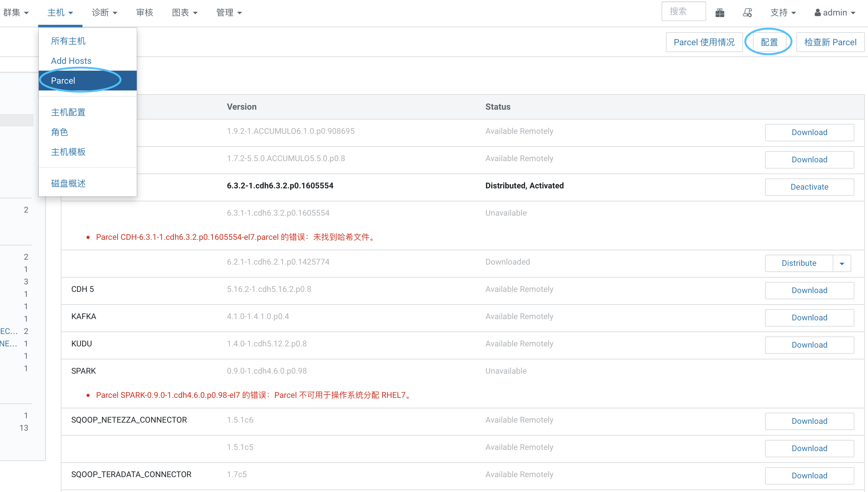Click truncated 'EC...' link in sidebar
The width and height of the screenshot is (868, 492).
click(9, 331)
